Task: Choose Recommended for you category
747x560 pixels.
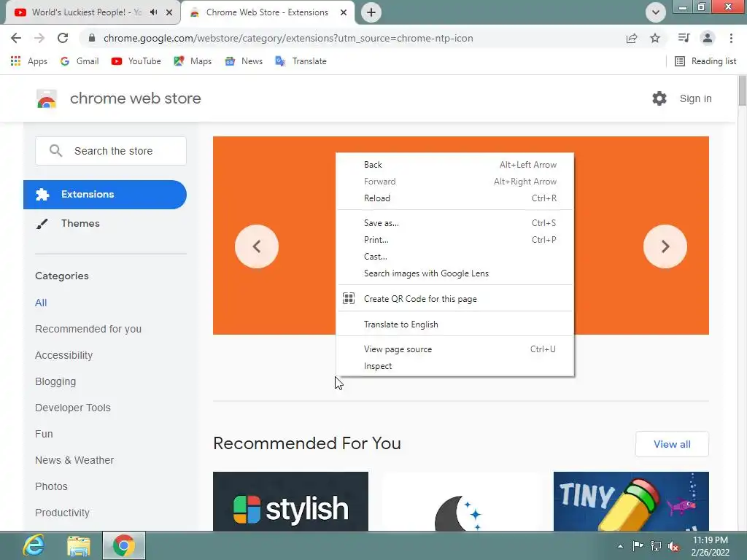Action: [x=88, y=329]
